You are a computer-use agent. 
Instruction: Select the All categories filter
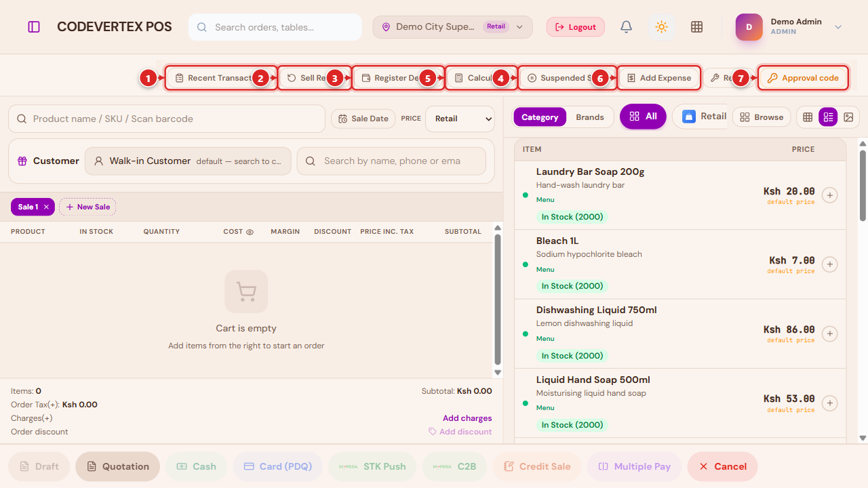pos(643,117)
